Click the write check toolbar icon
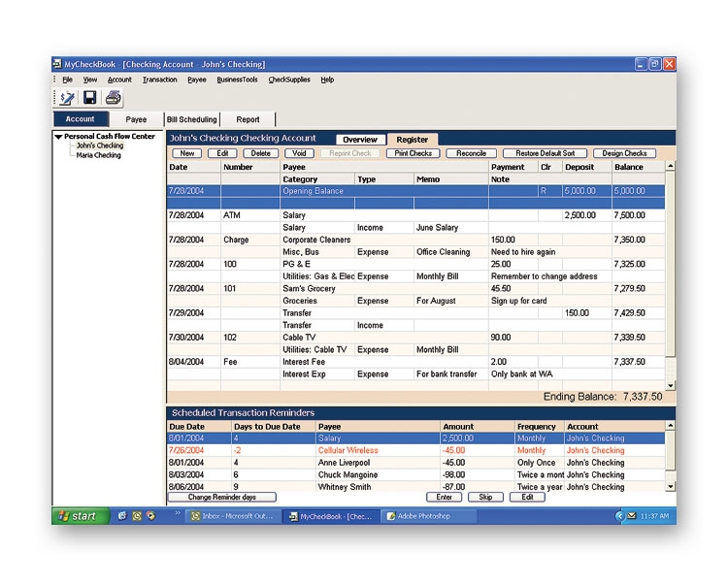Viewport: 728px width, 582px height. (67, 98)
